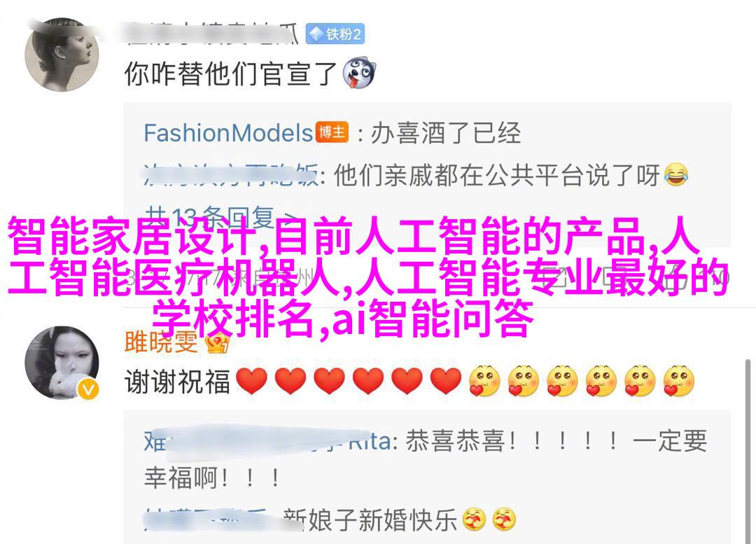Viewport: 756px width, 544px height.
Task: Click the 博主 badge next to FashionModels
Action: point(332,132)
